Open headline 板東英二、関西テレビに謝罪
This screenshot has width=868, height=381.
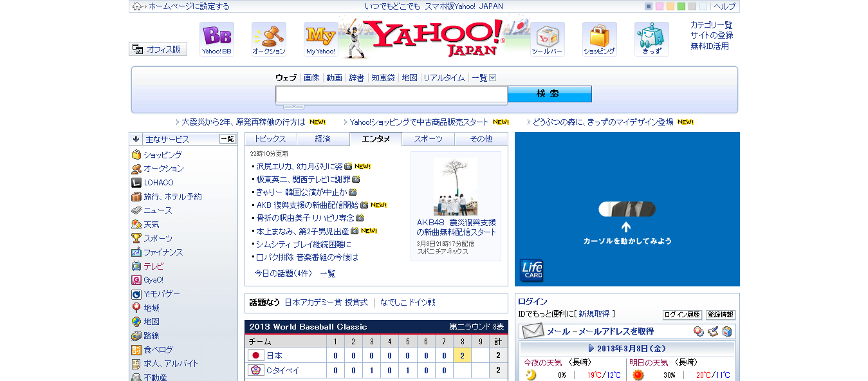tap(303, 179)
